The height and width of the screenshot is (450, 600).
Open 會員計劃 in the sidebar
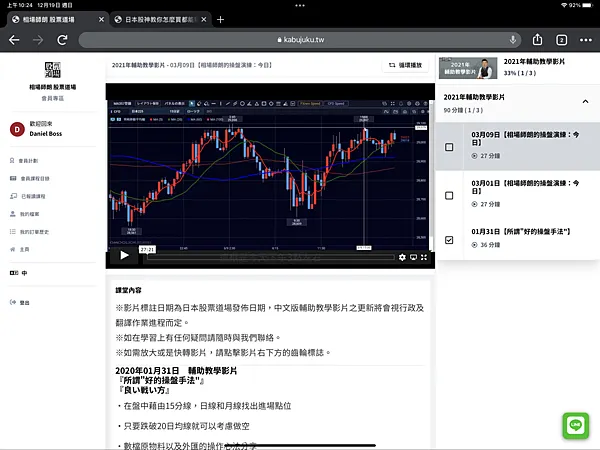tap(24, 161)
